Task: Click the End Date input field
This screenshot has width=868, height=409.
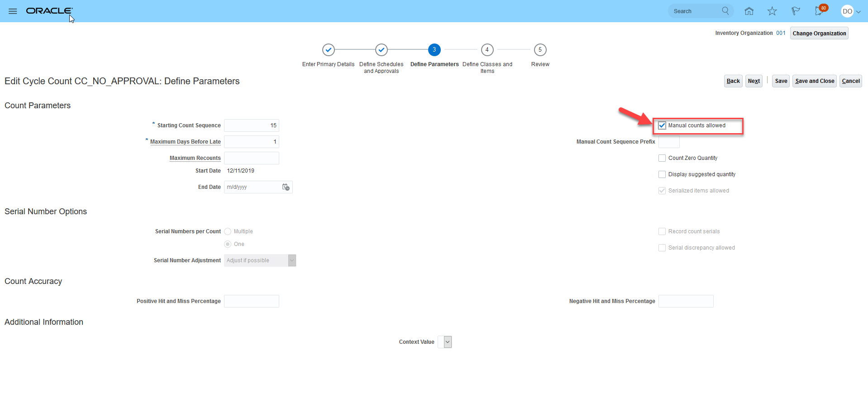Action: pyautogui.click(x=253, y=187)
